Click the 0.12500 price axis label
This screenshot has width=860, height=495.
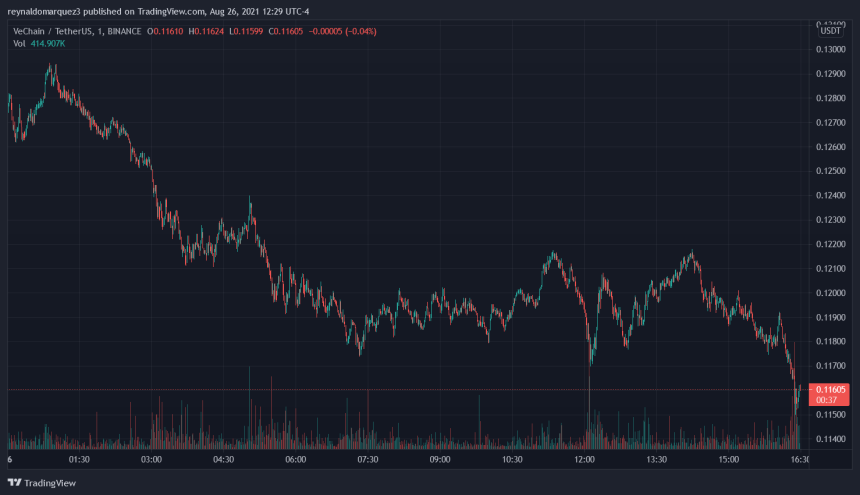(x=830, y=171)
